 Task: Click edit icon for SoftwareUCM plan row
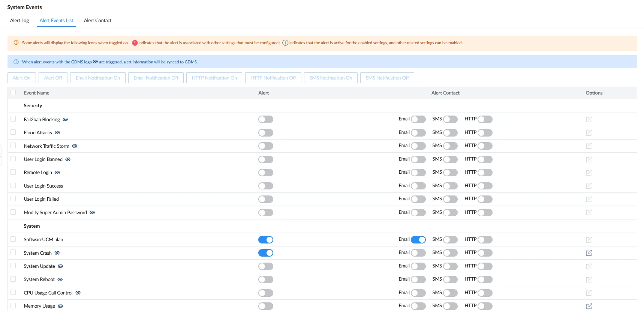(589, 240)
